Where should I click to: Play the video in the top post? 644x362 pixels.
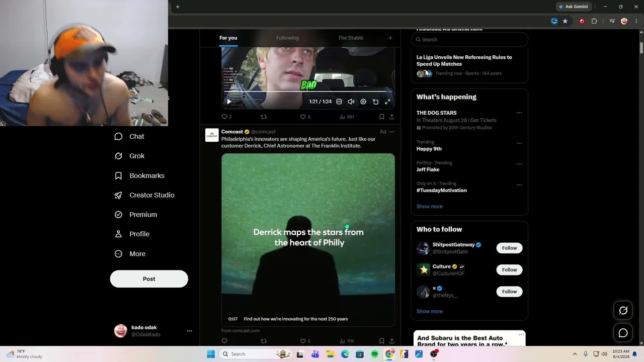coord(229,102)
